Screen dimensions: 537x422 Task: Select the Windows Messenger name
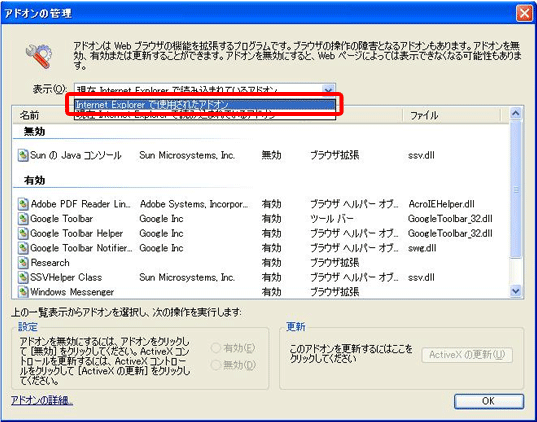tap(72, 292)
